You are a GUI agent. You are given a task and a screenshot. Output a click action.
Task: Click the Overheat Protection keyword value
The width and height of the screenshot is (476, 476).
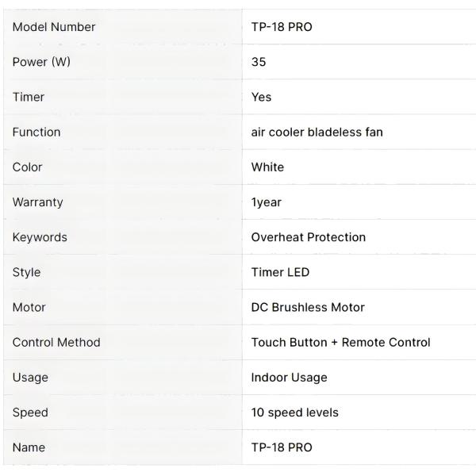[x=309, y=237]
